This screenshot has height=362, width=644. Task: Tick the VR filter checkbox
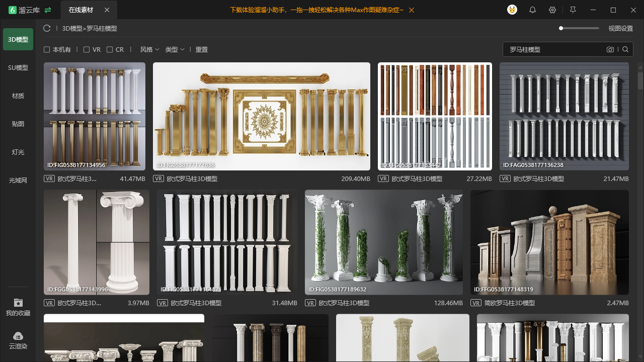[x=87, y=49]
